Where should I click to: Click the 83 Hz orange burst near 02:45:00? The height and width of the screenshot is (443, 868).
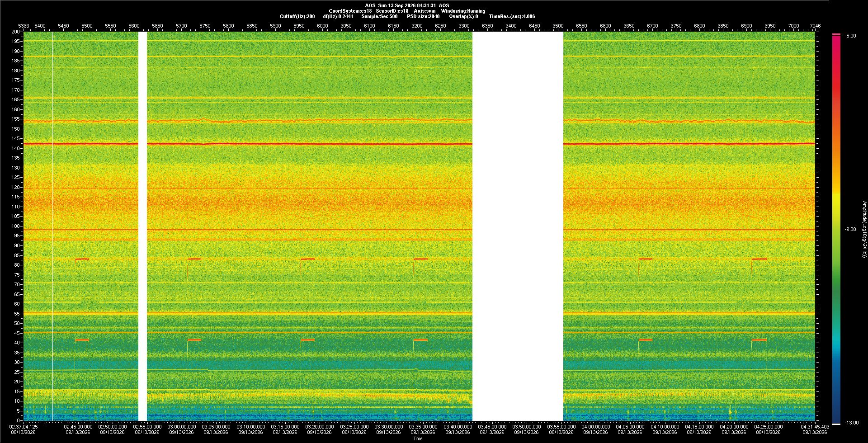point(82,259)
